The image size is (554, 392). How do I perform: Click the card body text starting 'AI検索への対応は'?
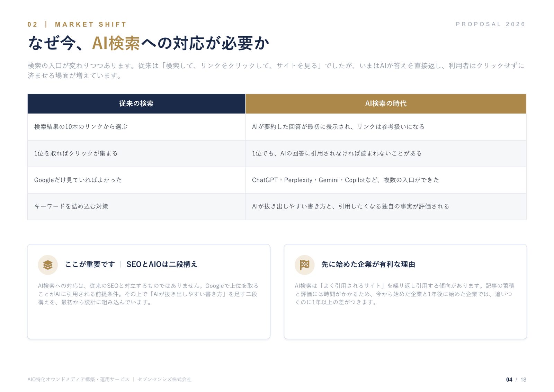tap(148, 294)
